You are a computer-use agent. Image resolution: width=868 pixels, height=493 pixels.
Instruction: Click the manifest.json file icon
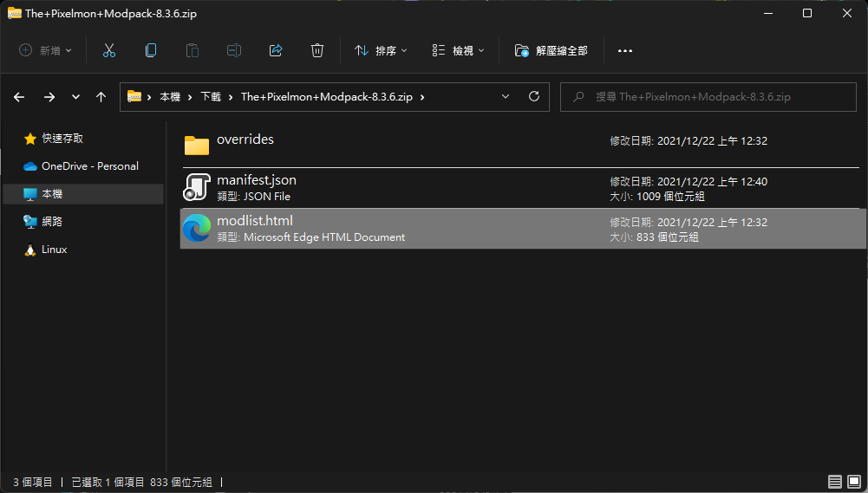pyautogui.click(x=197, y=187)
